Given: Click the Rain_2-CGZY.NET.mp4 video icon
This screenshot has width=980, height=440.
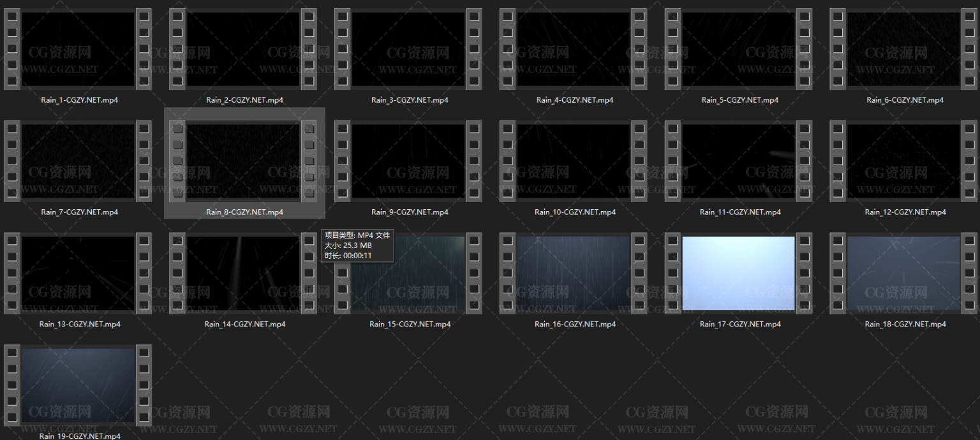Looking at the screenshot, I should (x=243, y=49).
